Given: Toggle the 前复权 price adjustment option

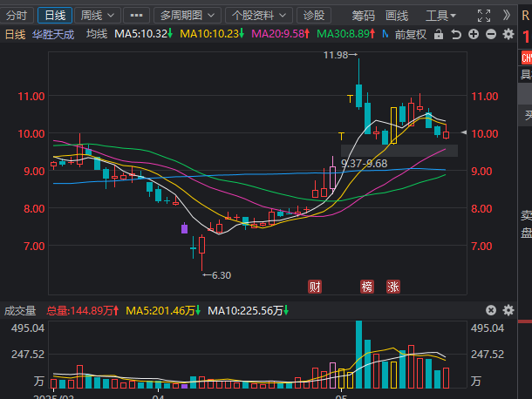Looking at the screenshot, I should tap(411, 34).
